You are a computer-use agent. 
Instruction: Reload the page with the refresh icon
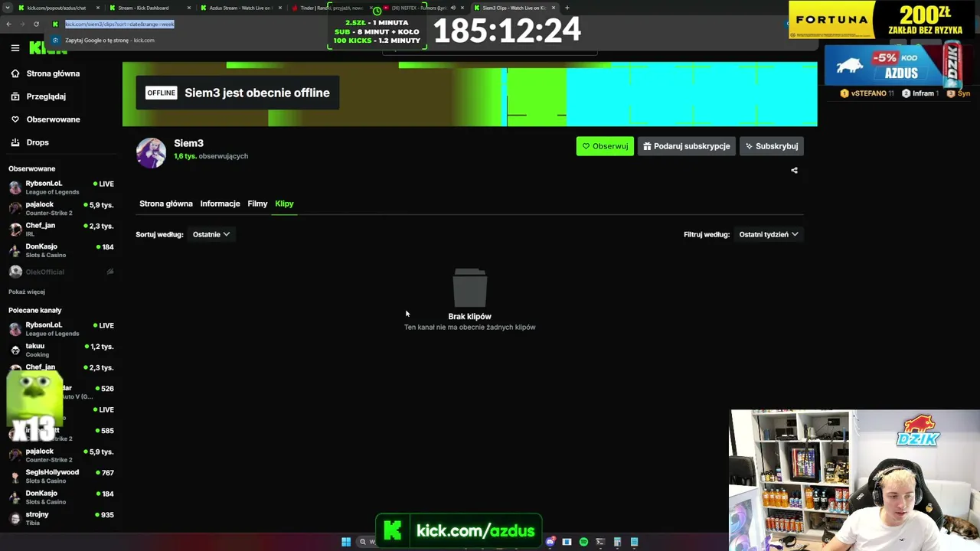pos(36,24)
